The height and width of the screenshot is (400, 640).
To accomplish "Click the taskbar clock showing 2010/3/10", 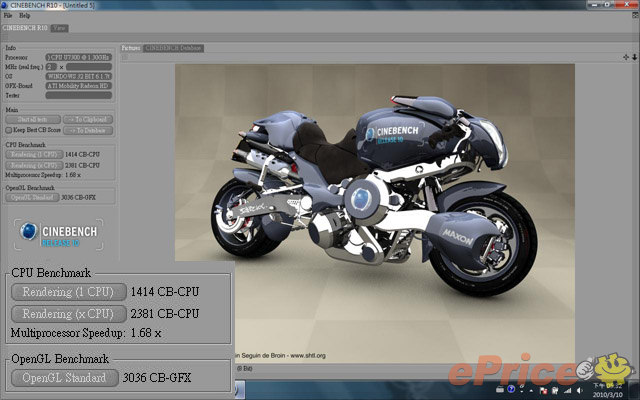I will pos(608,390).
